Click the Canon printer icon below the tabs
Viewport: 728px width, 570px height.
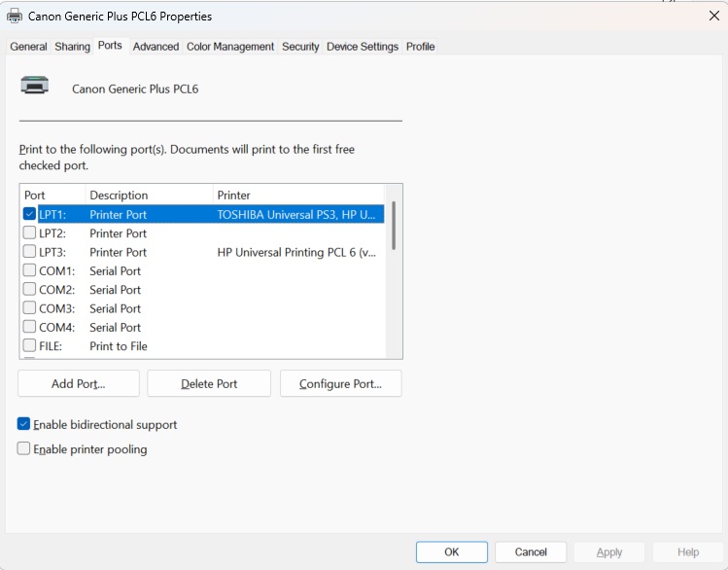[35, 86]
